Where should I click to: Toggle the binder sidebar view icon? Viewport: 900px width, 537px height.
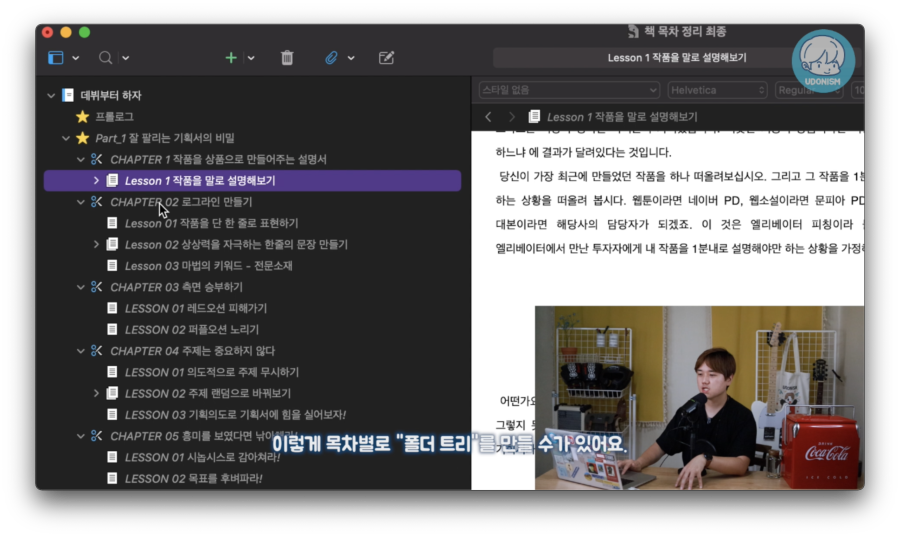point(56,58)
